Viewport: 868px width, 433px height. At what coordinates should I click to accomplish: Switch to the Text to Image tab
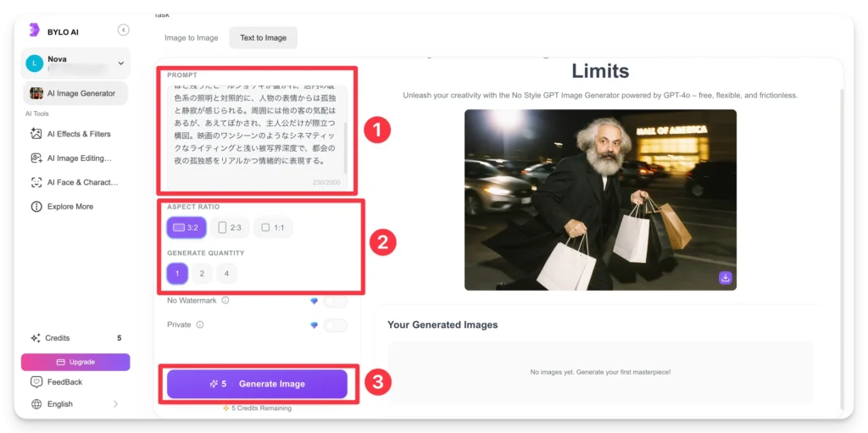pos(264,38)
